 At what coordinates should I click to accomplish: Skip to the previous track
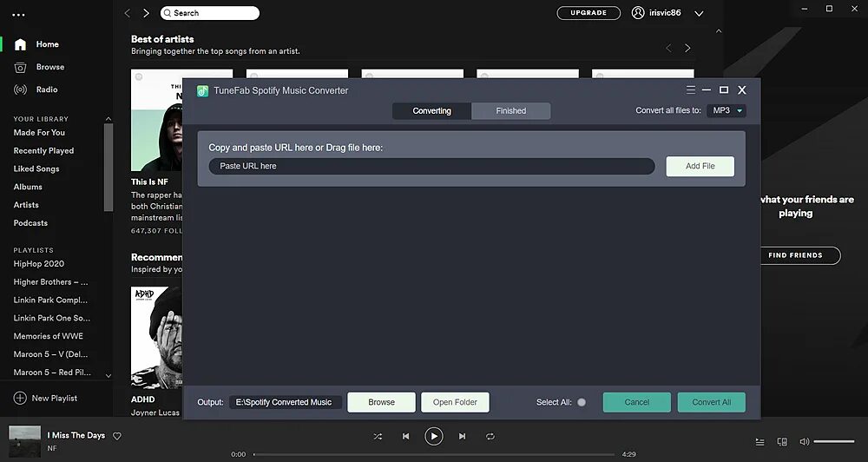pos(405,437)
